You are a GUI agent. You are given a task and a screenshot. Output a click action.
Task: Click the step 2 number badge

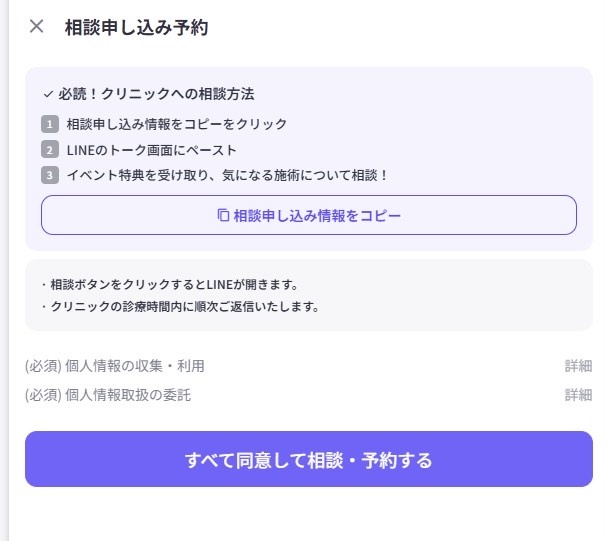[50, 150]
